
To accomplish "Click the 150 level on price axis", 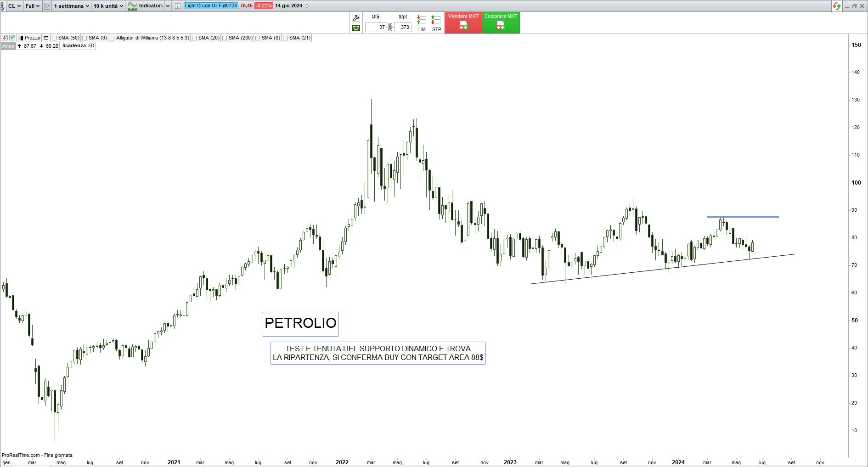I will [857, 45].
